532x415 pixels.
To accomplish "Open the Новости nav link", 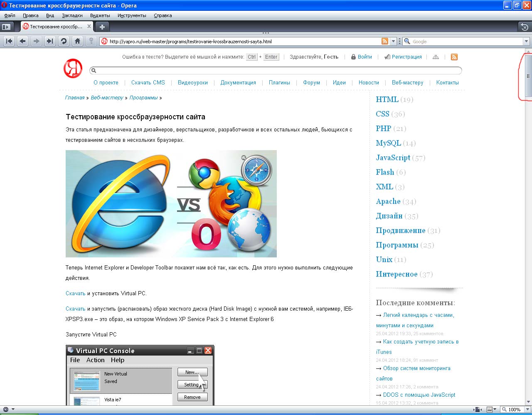I will 369,82.
